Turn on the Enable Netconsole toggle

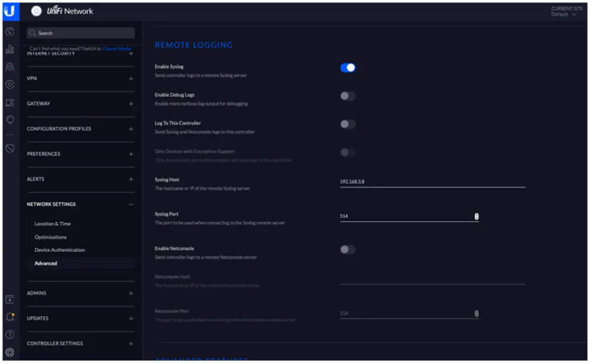[348, 249]
